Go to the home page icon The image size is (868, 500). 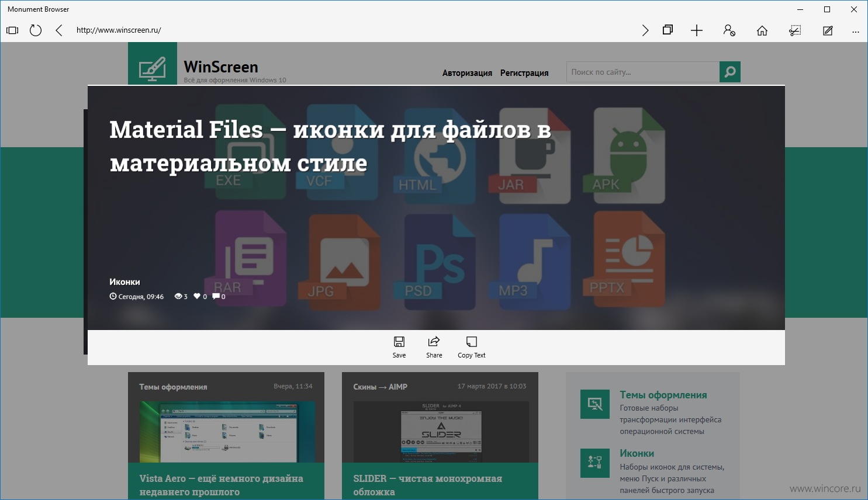(762, 30)
